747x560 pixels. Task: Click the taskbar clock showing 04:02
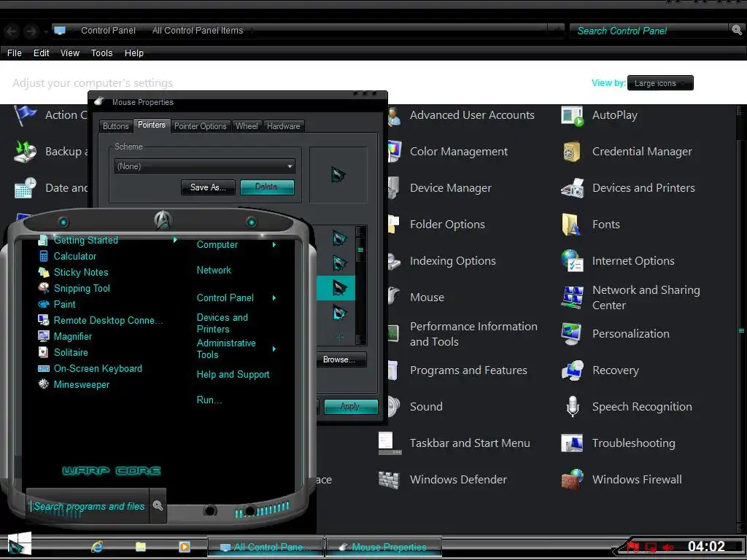pyautogui.click(x=706, y=546)
